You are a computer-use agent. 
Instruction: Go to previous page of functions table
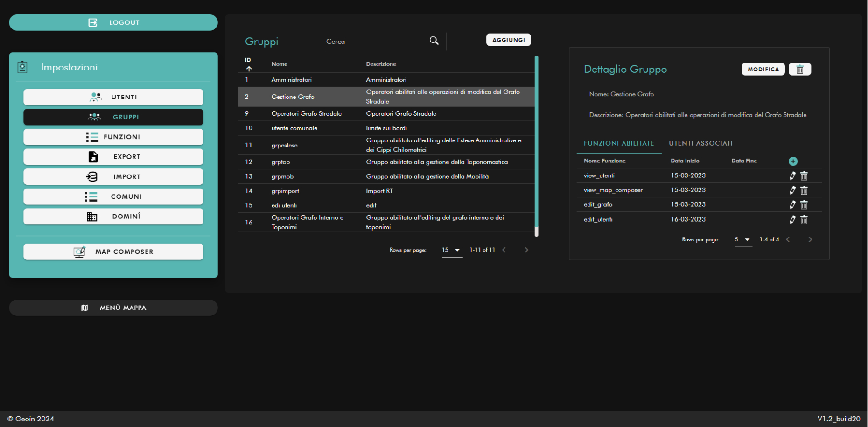click(x=788, y=239)
